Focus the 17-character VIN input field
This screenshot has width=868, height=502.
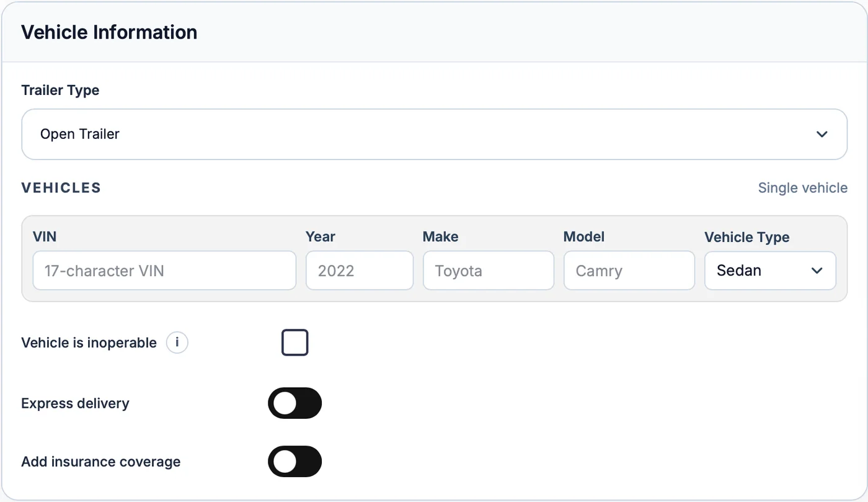164,271
